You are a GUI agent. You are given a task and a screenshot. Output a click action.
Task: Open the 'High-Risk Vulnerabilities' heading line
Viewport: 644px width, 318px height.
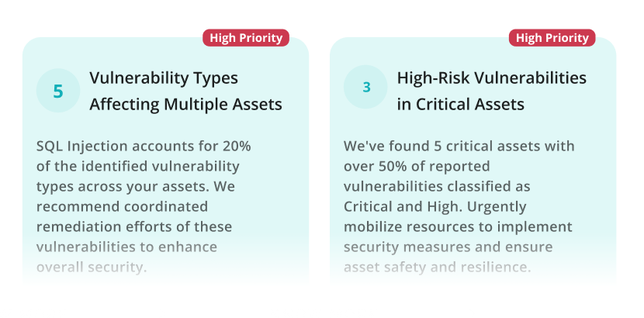click(x=492, y=78)
